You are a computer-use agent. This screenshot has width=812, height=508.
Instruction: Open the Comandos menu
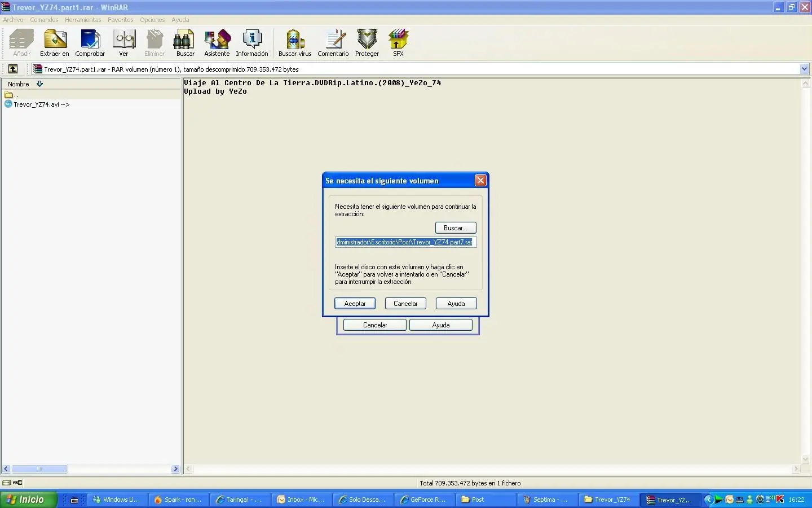click(x=44, y=20)
